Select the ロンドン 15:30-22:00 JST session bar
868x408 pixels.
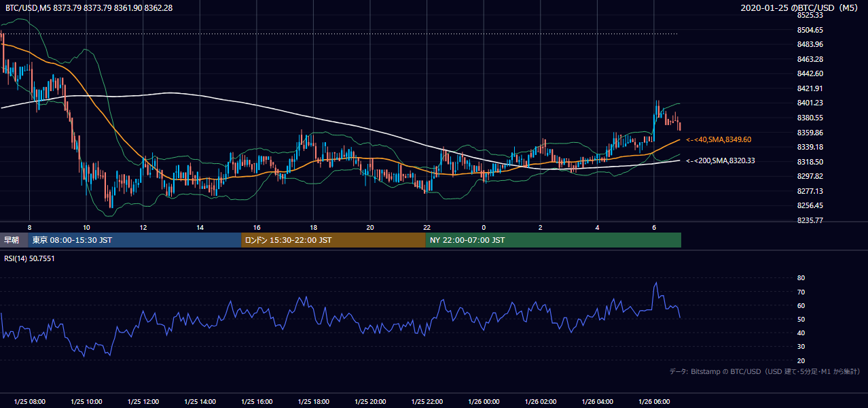333,240
